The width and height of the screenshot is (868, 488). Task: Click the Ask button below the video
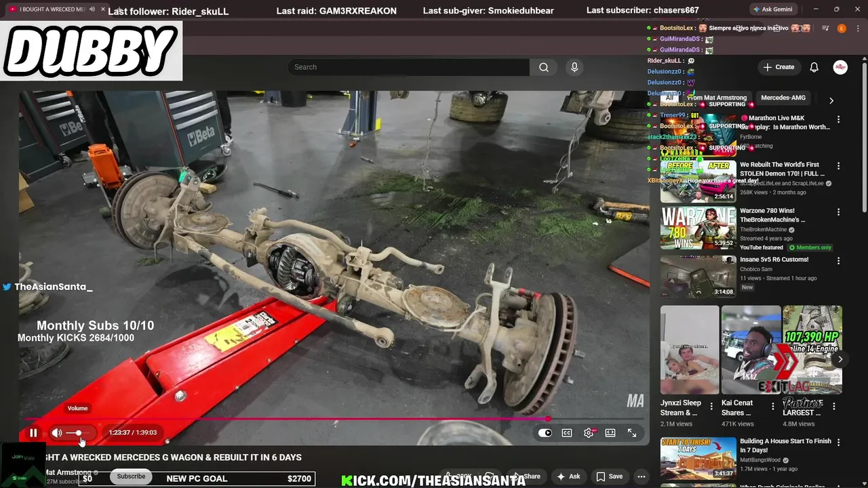click(568, 476)
